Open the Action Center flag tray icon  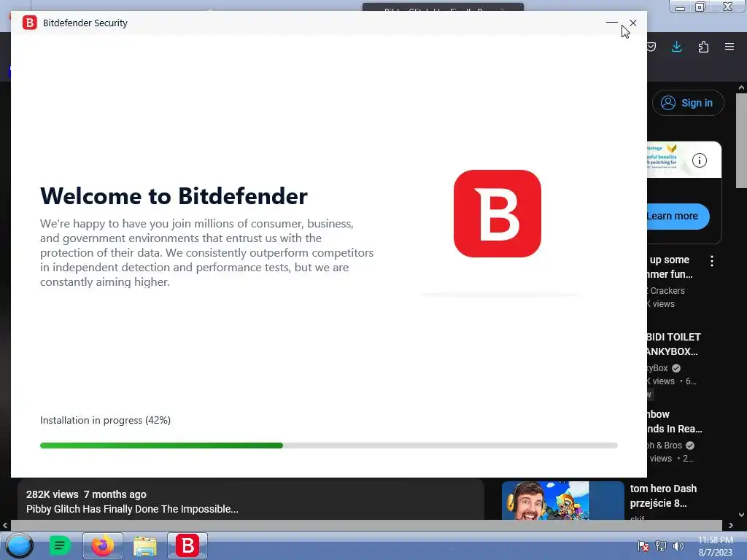point(643,546)
